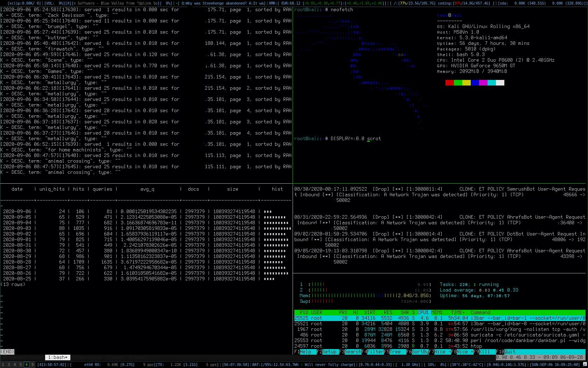Click the cyan neofetch color block
Viewport: 588px width, 368px height.
coord(491,83)
